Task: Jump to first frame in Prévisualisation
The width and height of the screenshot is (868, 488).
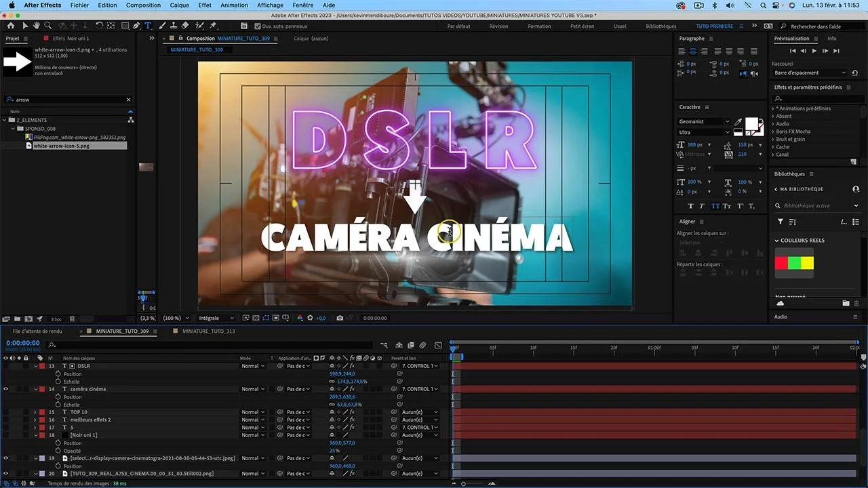Action: pyautogui.click(x=793, y=51)
